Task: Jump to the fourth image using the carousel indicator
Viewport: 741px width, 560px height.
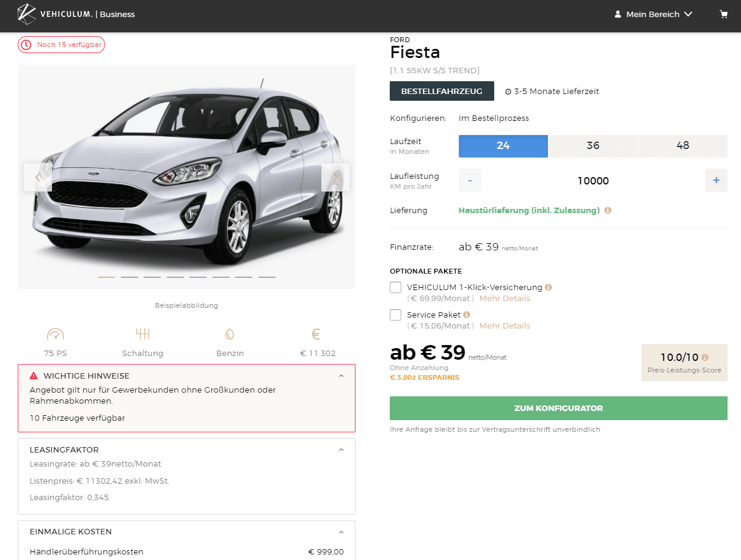Action: click(x=175, y=277)
